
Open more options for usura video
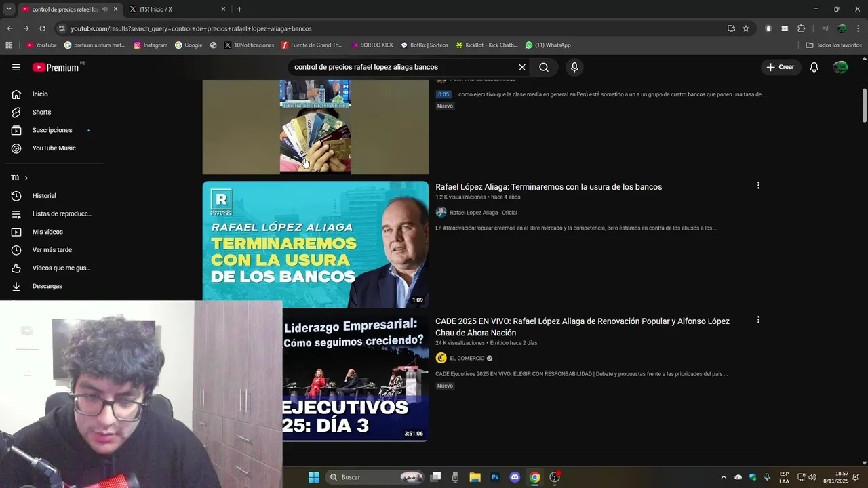pyautogui.click(x=758, y=186)
